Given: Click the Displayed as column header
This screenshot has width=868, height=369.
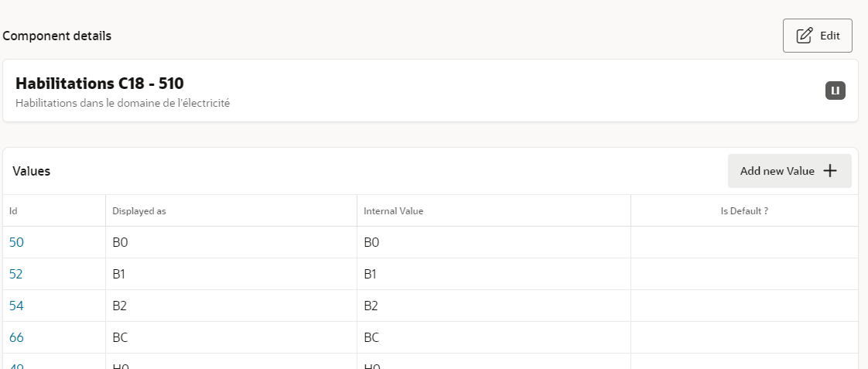Looking at the screenshot, I should pyautogui.click(x=139, y=210).
